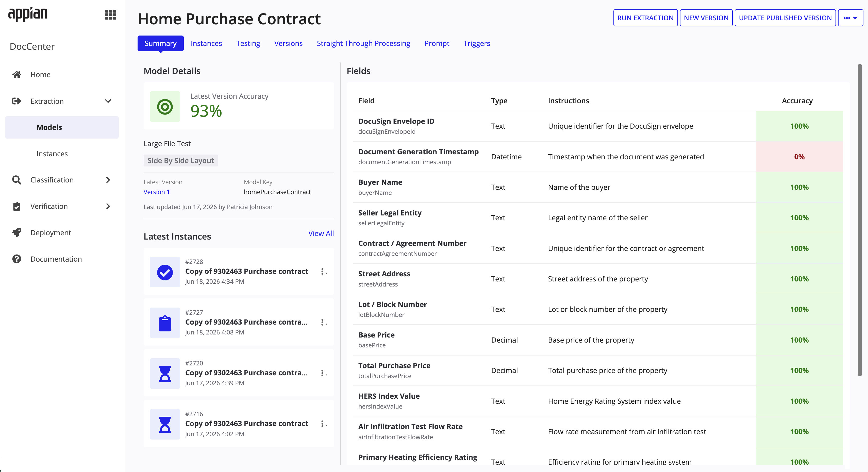Viewport: 868px width, 472px height.
Task: Open the app grid launcher icon
Action: [x=110, y=14]
